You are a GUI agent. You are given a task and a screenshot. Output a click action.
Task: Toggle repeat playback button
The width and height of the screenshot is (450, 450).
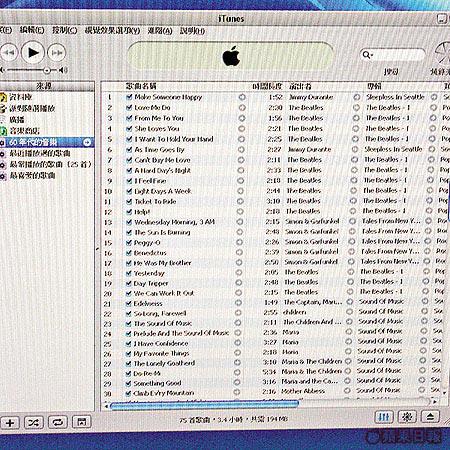[x=58, y=423]
